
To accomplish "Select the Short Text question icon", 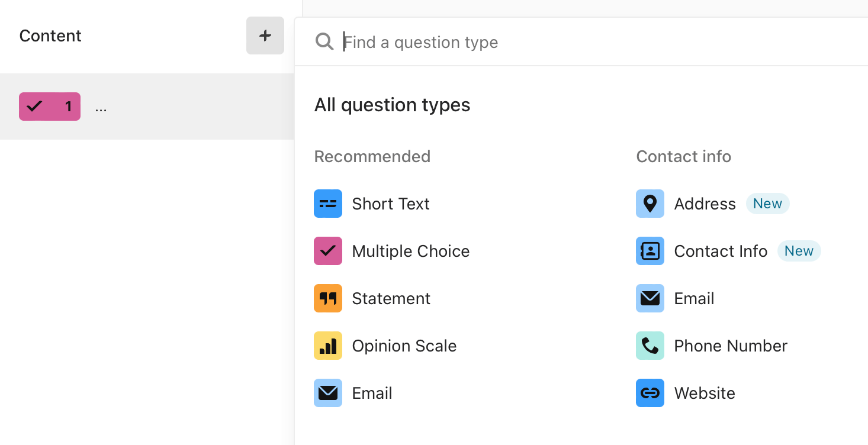I will (328, 204).
